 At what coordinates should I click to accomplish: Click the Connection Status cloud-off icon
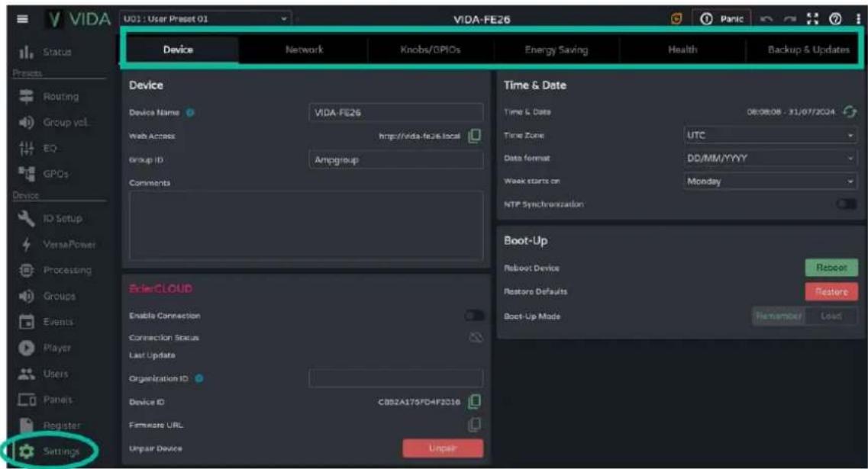(476, 337)
